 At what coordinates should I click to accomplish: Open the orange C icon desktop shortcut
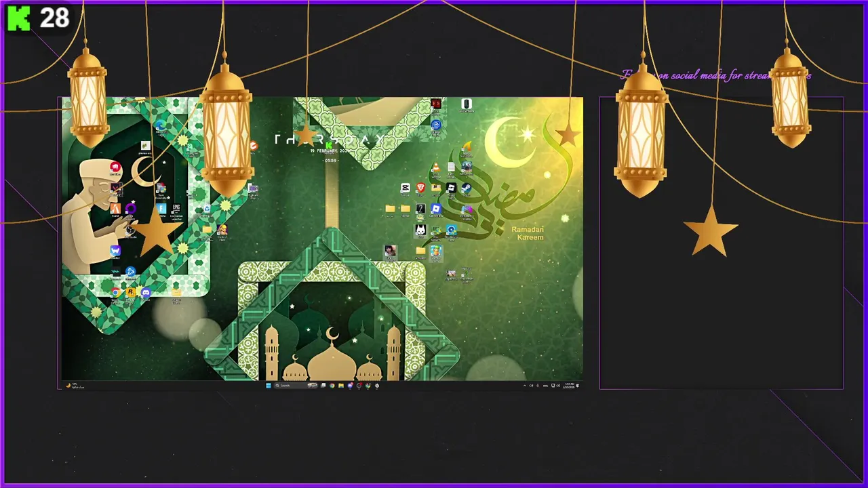(x=253, y=146)
